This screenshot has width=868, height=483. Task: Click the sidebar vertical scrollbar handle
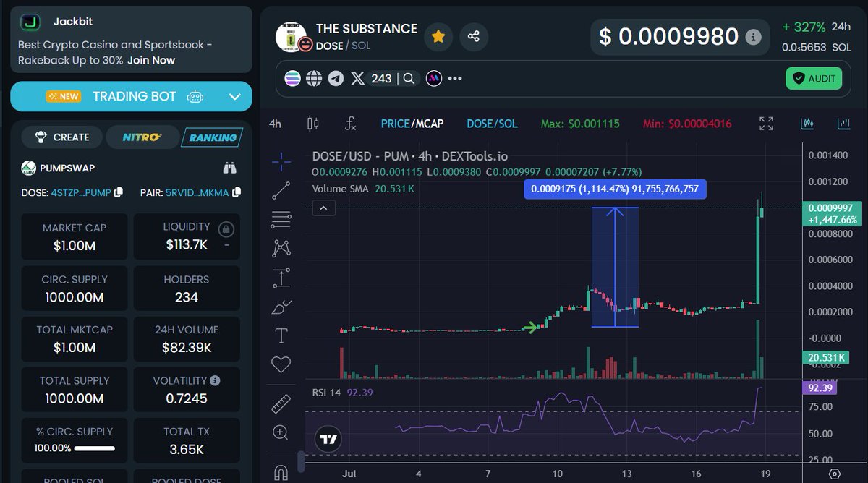point(301,461)
